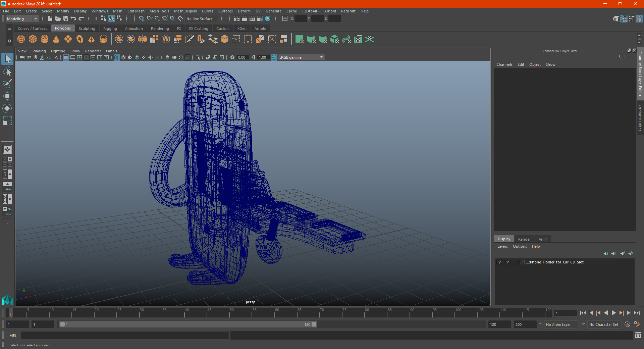Open the Modeling menu set dropdown
The width and height of the screenshot is (644, 349).
pos(22,19)
